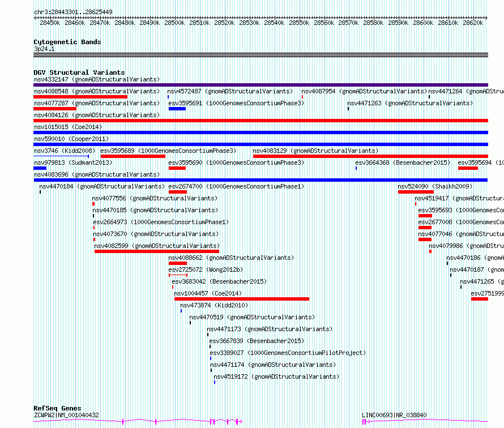Click the nsv4077287 red bar
504x428 pixels.
coord(55,109)
